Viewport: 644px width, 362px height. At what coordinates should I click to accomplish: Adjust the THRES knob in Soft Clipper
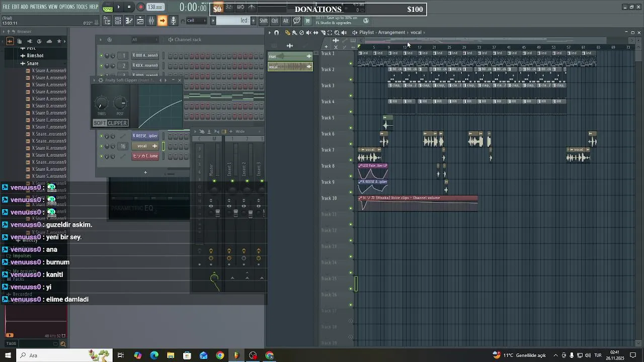(101, 104)
